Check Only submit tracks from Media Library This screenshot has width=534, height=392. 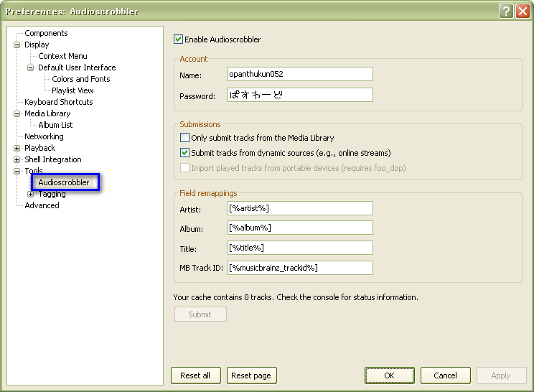184,138
